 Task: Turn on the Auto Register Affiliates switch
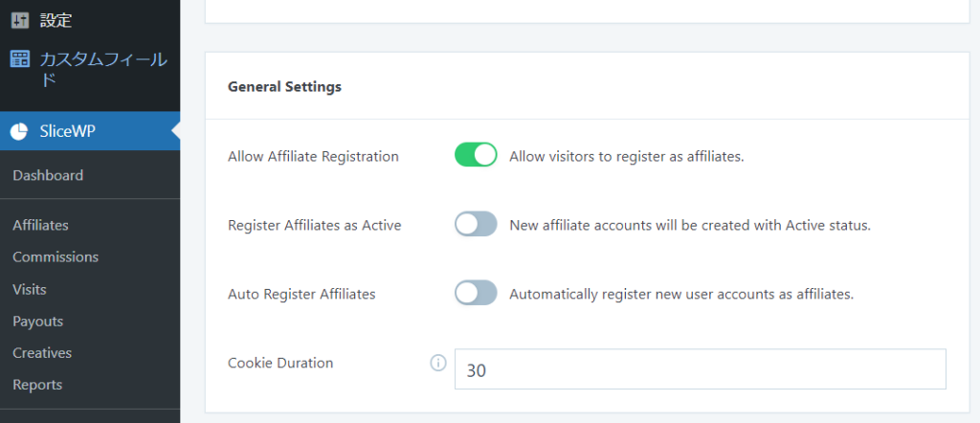tap(476, 293)
